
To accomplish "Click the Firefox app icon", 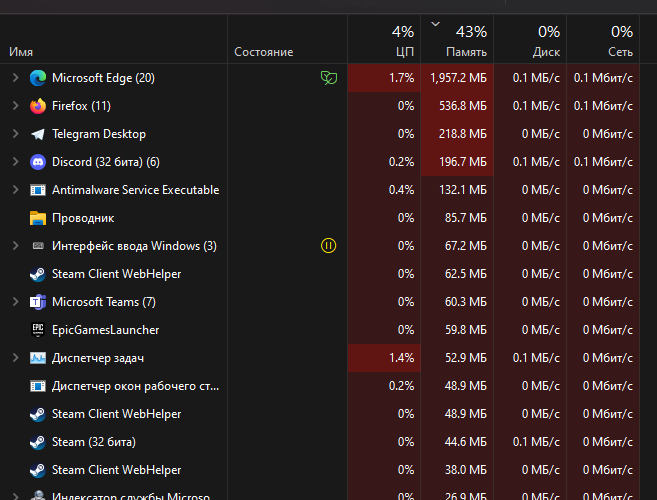I will pos(38,106).
